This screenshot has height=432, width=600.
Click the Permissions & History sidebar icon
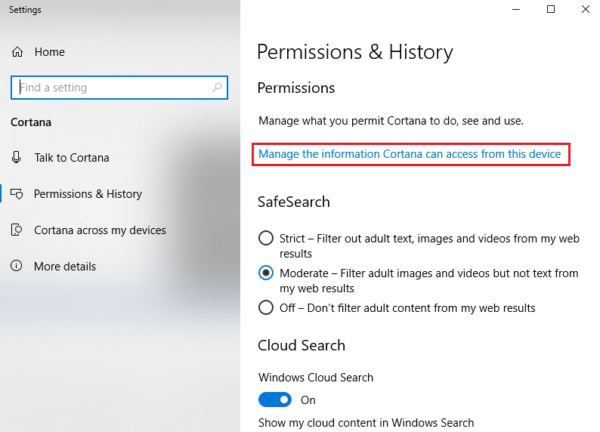coord(17,194)
